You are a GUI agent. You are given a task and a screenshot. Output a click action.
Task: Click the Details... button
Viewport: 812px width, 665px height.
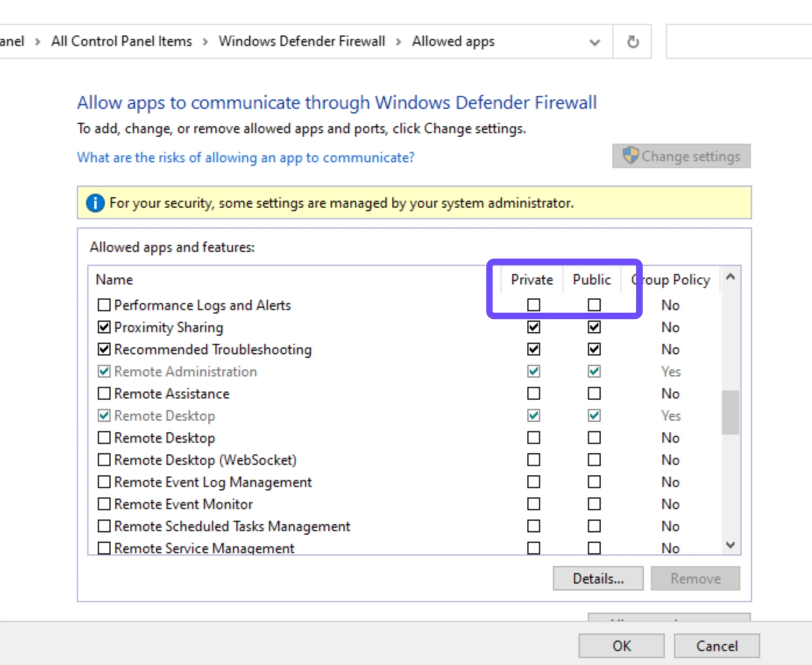(598, 578)
